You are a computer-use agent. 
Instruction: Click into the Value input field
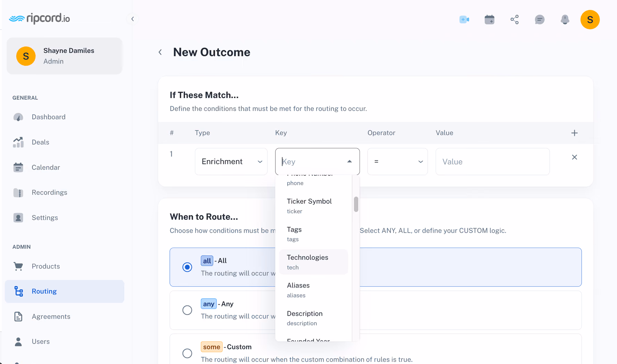coord(493,162)
